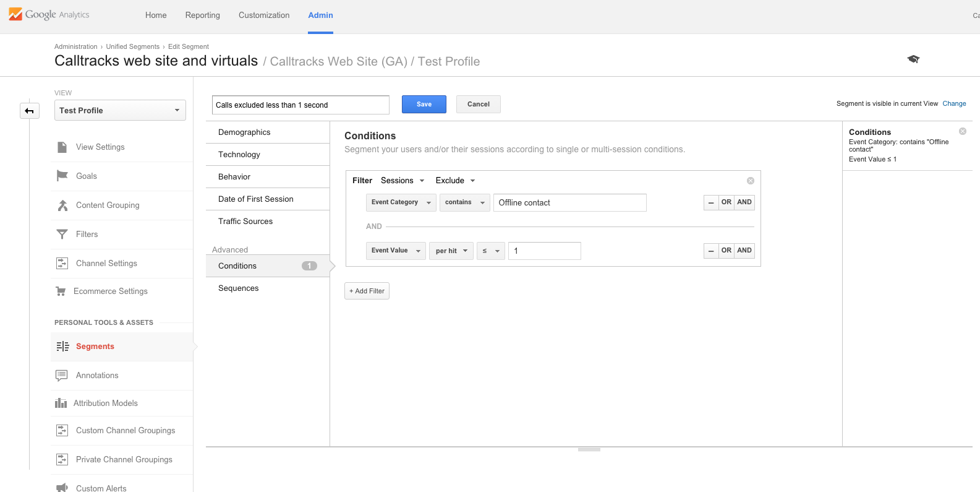980x492 pixels.
Task: Click the Unified Segments breadcrumb link
Action: 133,46
